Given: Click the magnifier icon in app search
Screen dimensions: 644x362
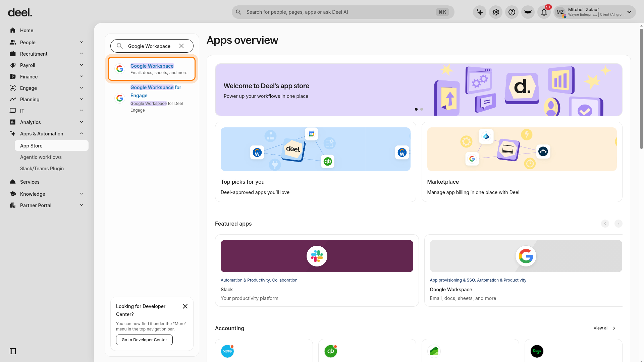Looking at the screenshot, I should click(x=120, y=46).
